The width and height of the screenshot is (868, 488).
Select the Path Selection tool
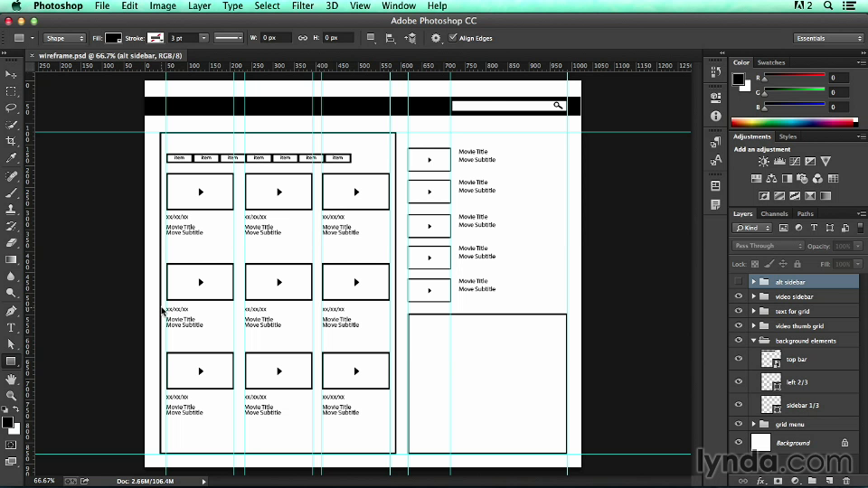tap(11, 344)
